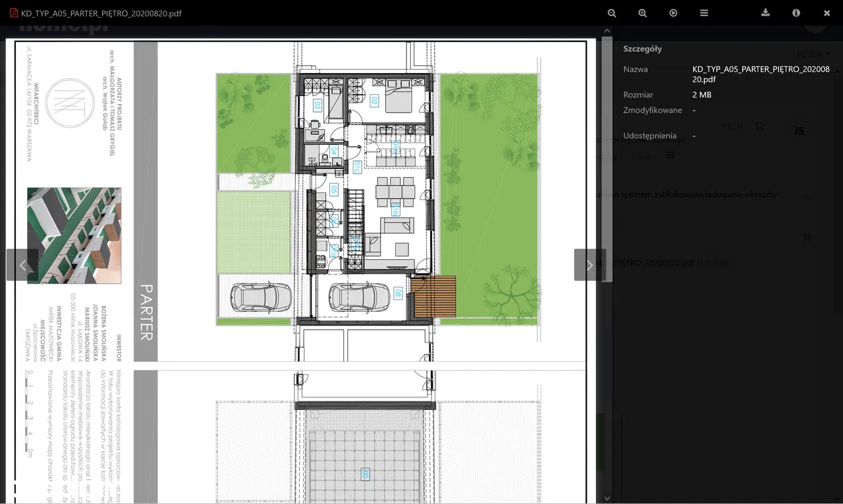Go to the previous file with left arrow

tap(22, 265)
